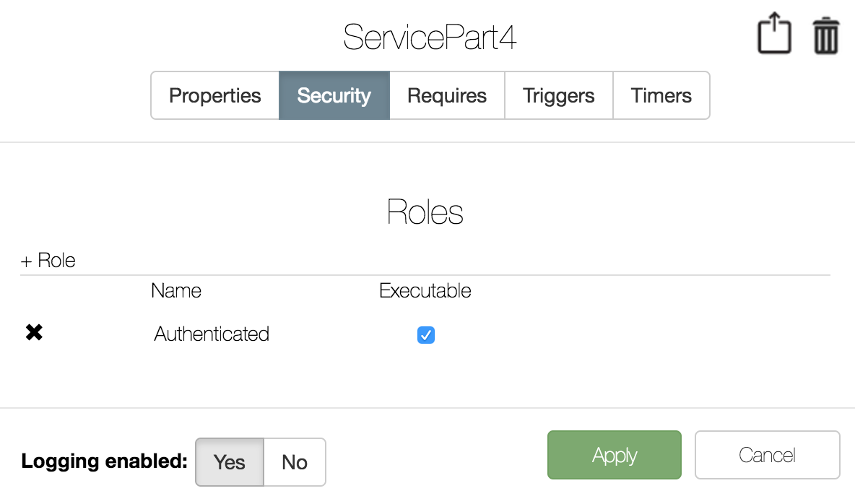The image size is (855, 504).
Task: Click the Logging enabled label
Action: point(104,461)
